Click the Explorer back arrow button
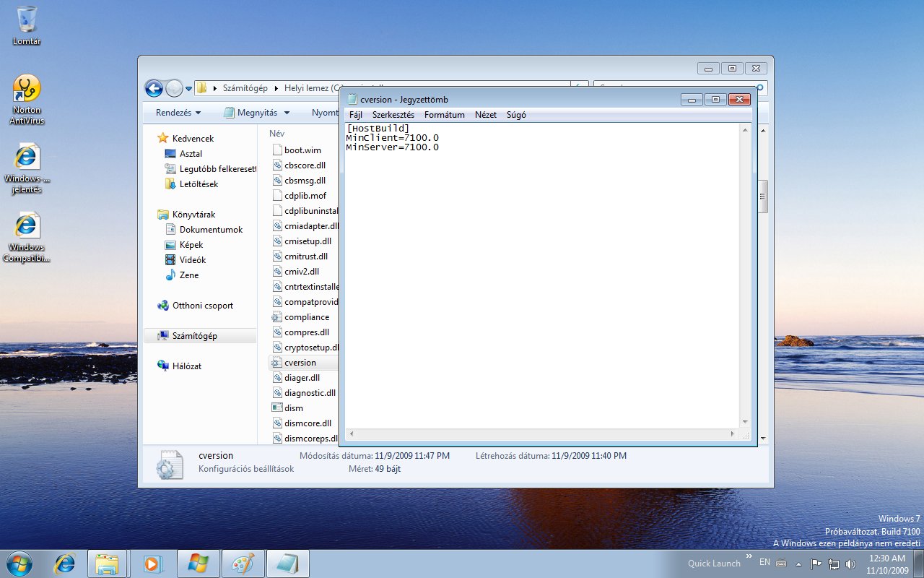Viewport: 924px width, 578px height. 154,88
